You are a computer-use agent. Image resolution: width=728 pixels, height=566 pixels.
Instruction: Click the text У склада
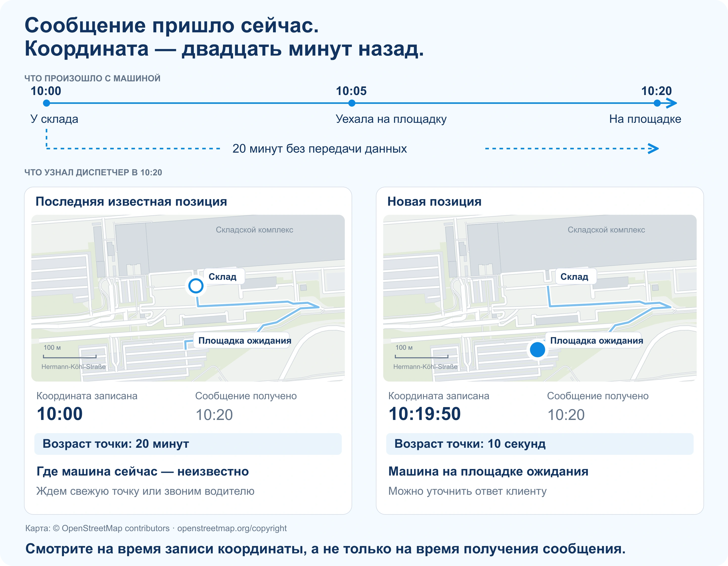click(x=54, y=119)
